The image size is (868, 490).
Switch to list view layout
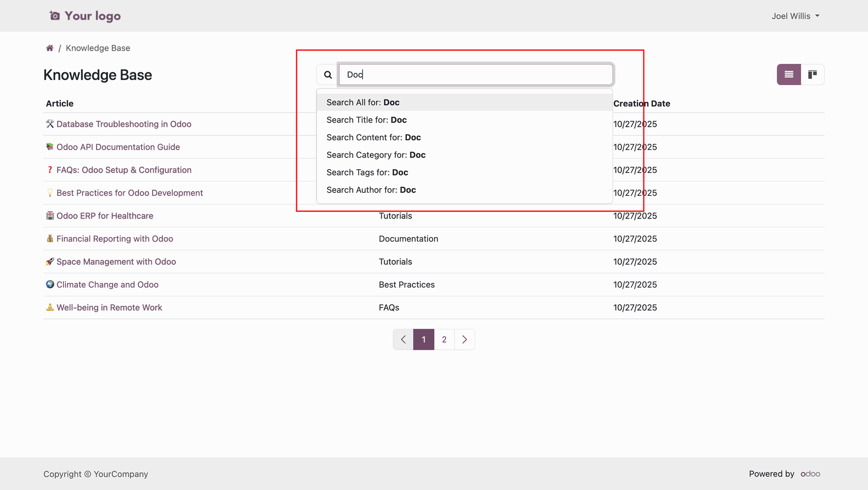pos(788,75)
